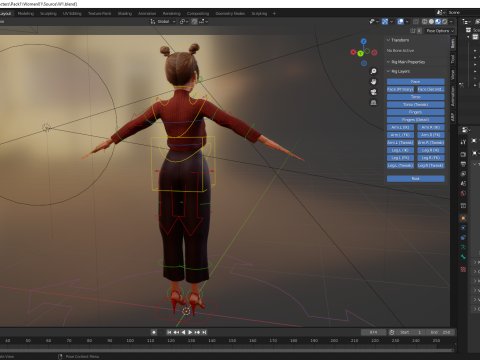
Task: Click the Root layer button
Action: (x=415, y=179)
